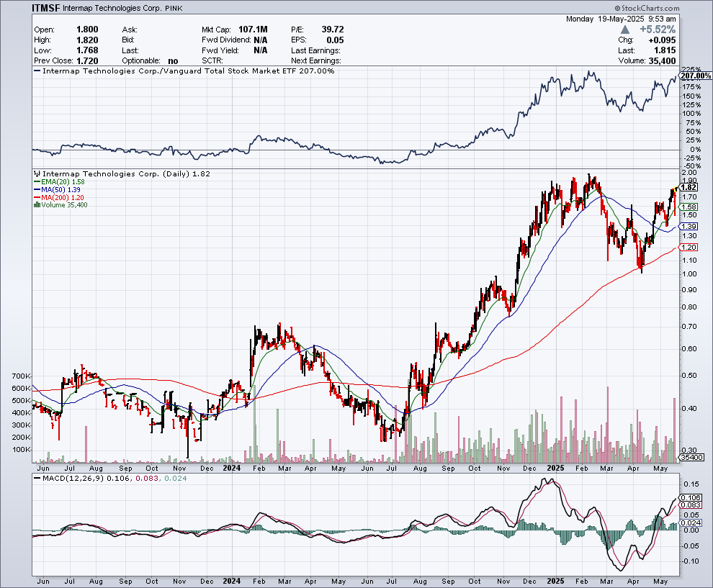The width and height of the screenshot is (713, 588).
Task: Click the Volume value 35,400 in header
Action: click(x=662, y=61)
